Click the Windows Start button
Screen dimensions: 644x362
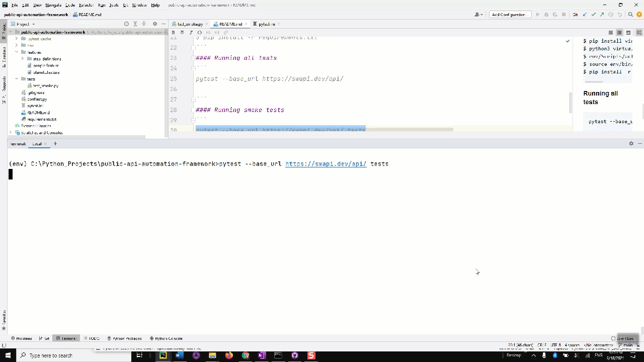pos(8,355)
